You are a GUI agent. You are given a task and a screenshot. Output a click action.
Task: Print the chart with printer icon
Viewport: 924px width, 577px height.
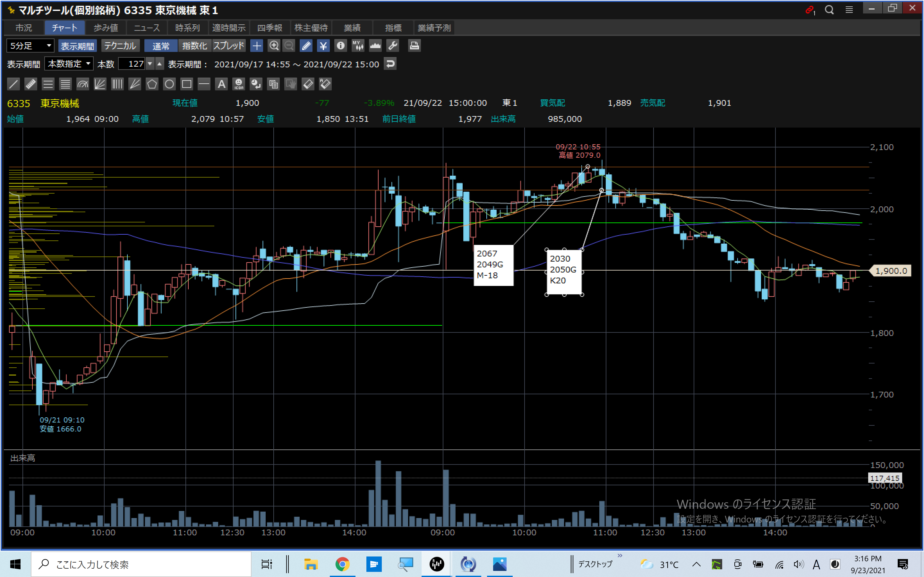click(414, 46)
